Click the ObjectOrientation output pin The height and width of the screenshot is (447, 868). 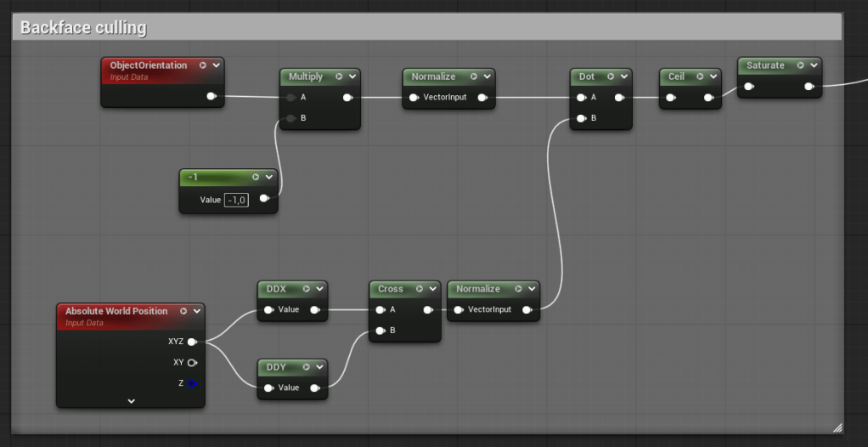[211, 96]
